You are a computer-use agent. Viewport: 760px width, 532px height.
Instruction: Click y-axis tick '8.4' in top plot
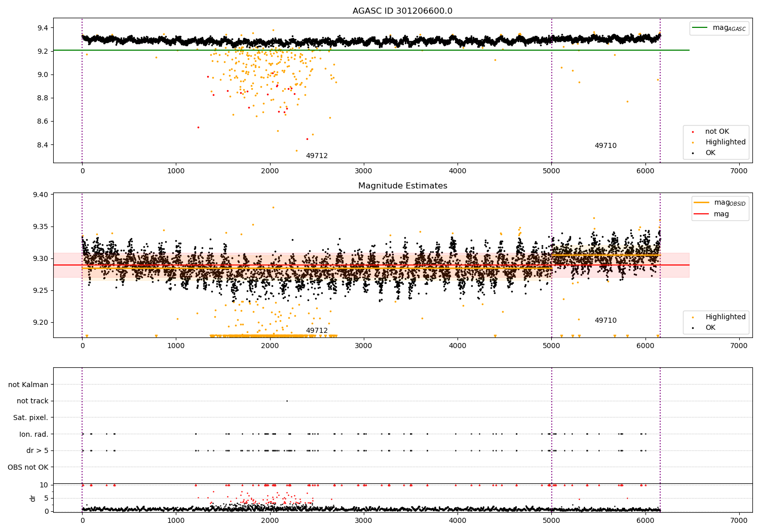click(43, 145)
